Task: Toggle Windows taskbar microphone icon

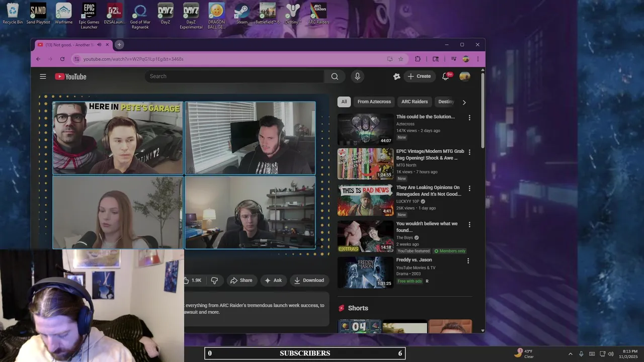Action: [x=581, y=353]
